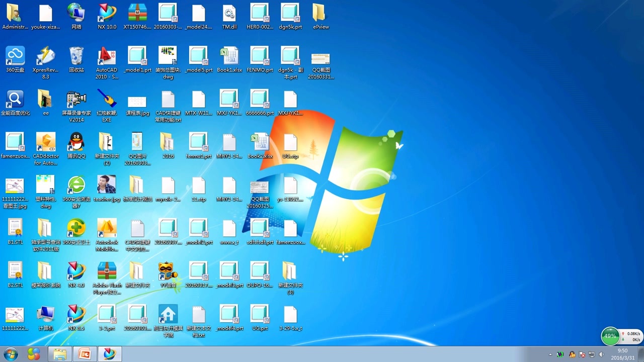Open the clock showing 9:50
Screen dimensions: 644x362
[623, 354]
